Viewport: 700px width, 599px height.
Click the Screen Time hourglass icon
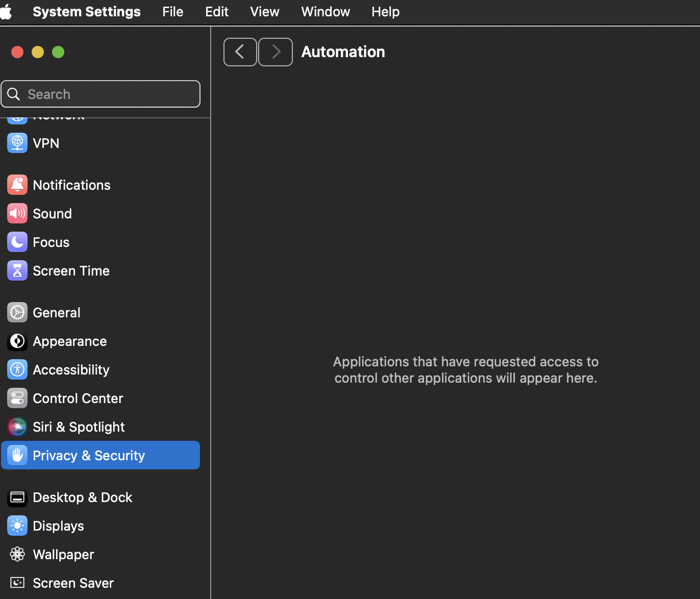click(17, 271)
